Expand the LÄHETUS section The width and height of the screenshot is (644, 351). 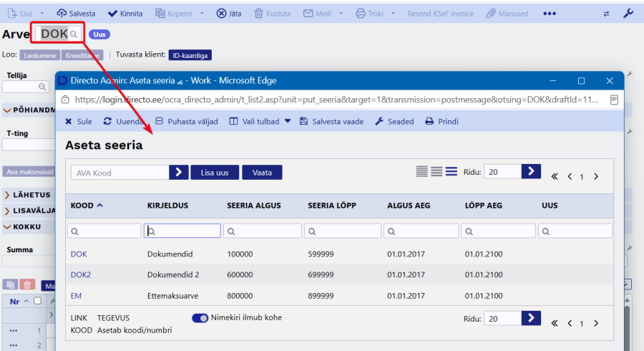[x=7, y=195]
